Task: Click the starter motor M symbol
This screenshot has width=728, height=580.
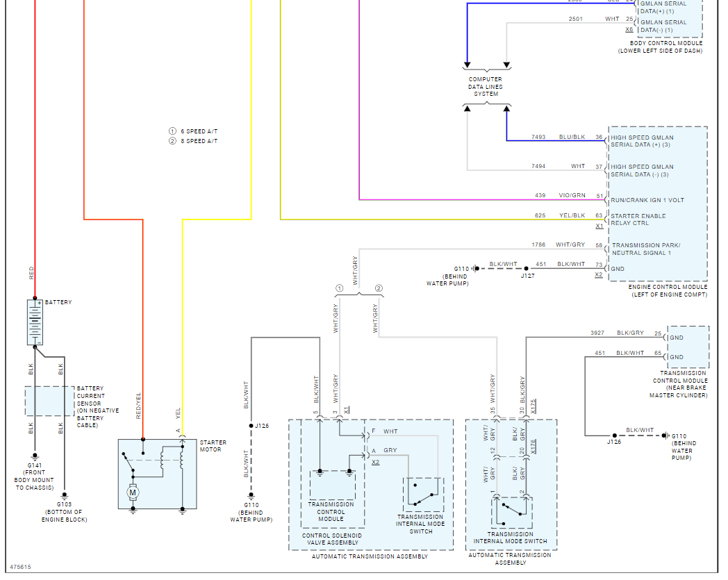Action: coord(133,492)
